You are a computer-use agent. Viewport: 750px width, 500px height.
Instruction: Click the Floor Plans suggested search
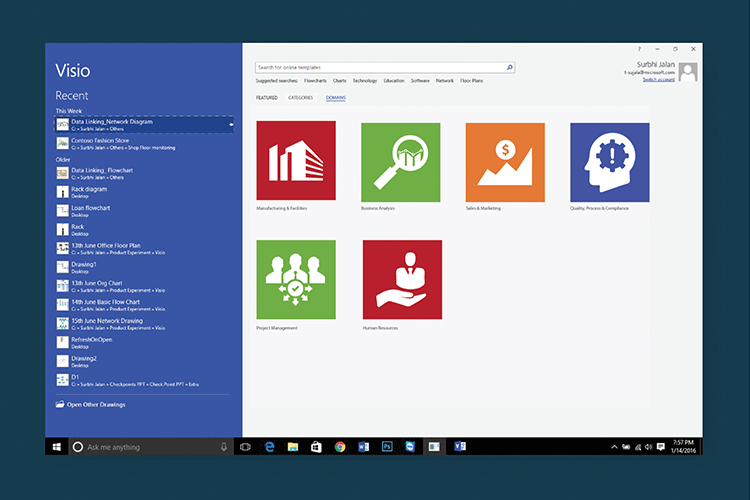click(471, 80)
